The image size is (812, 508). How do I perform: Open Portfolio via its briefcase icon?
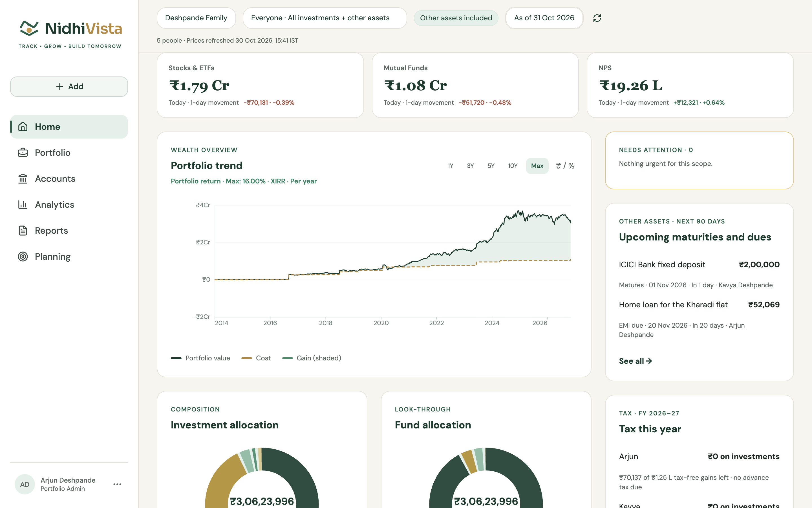pyautogui.click(x=23, y=152)
